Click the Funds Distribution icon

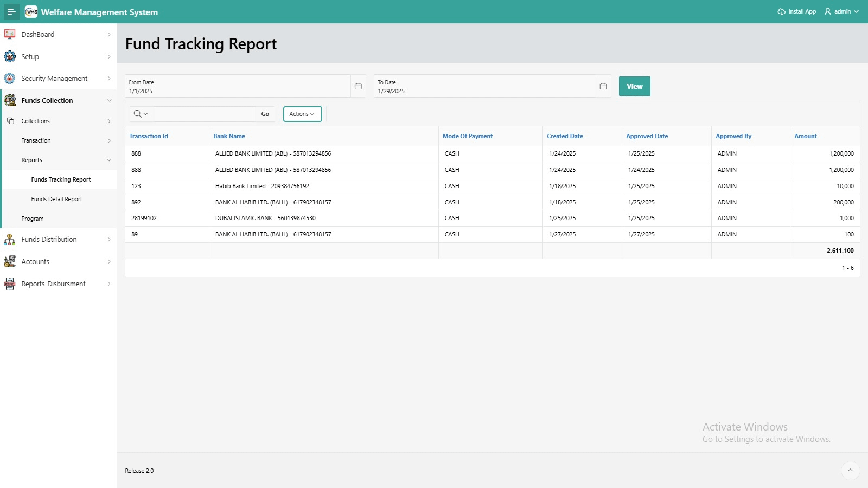tap(10, 240)
